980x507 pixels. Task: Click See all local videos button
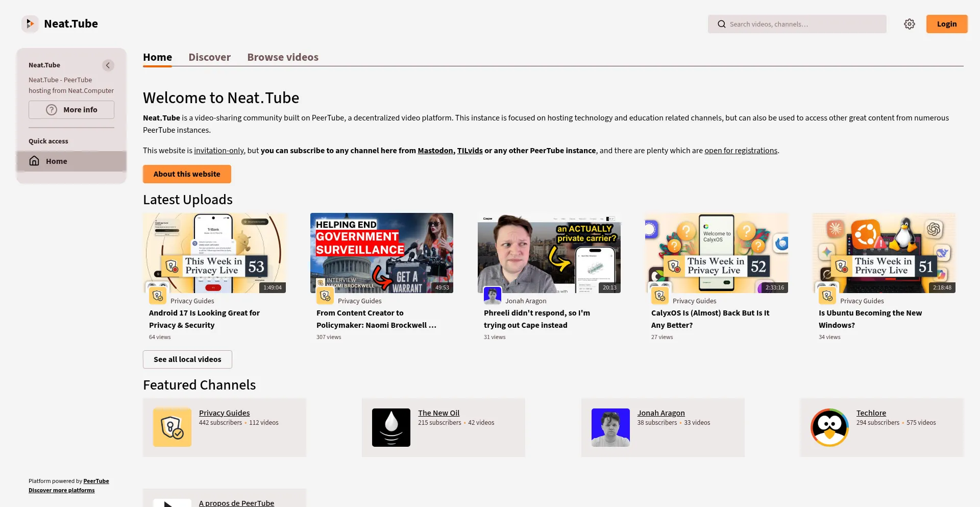187,359
